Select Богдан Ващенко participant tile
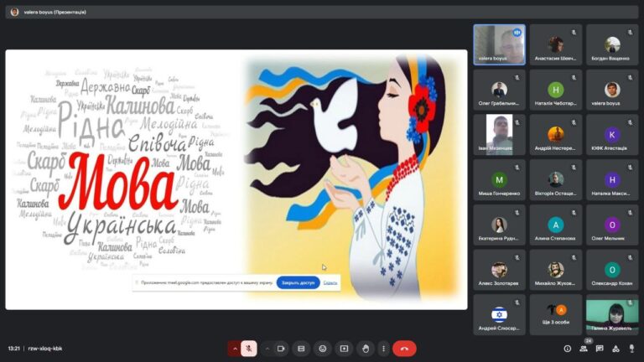This screenshot has width=644, height=362. point(612,44)
